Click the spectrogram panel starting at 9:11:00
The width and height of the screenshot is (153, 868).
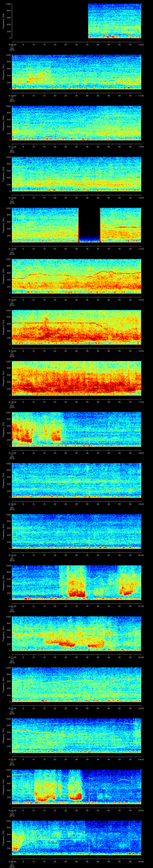pos(77,123)
